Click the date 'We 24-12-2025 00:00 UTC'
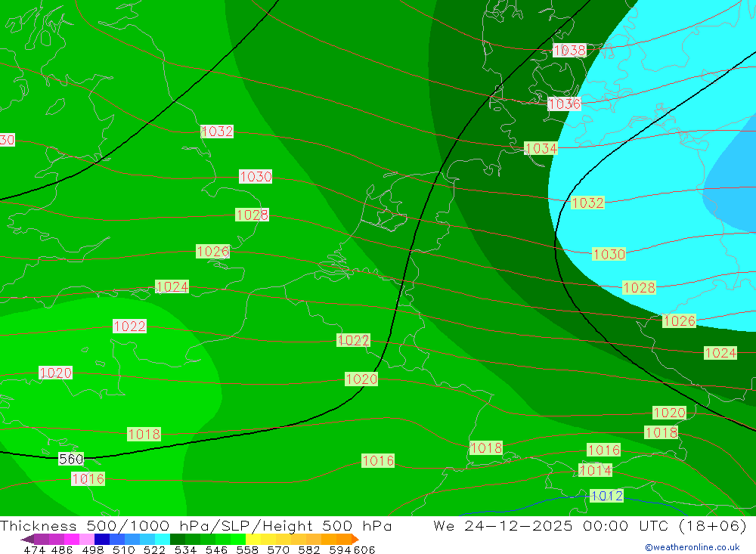The height and width of the screenshot is (554, 756). point(553,526)
